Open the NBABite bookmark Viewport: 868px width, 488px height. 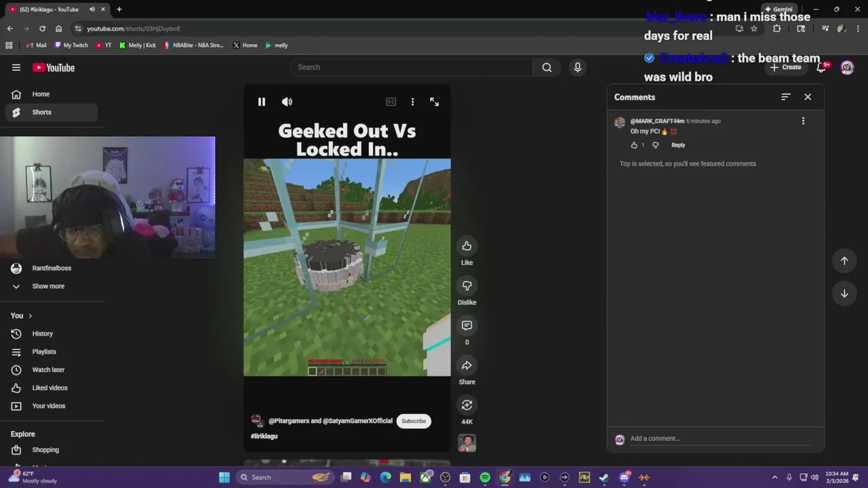(x=194, y=45)
